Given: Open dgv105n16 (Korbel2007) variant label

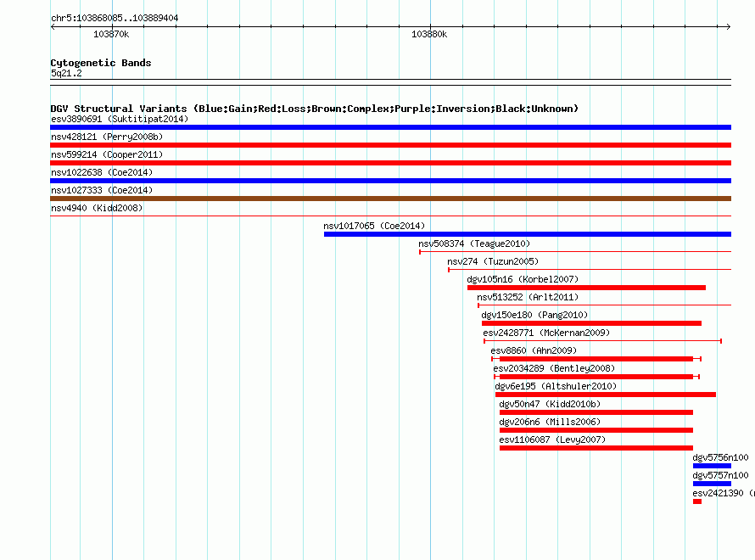Looking at the screenshot, I should coord(523,279).
